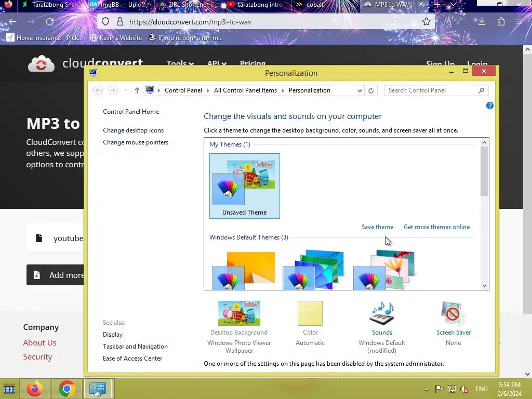Click the Action Center flag icon
The height and width of the screenshot is (399, 532).
coord(439,389)
